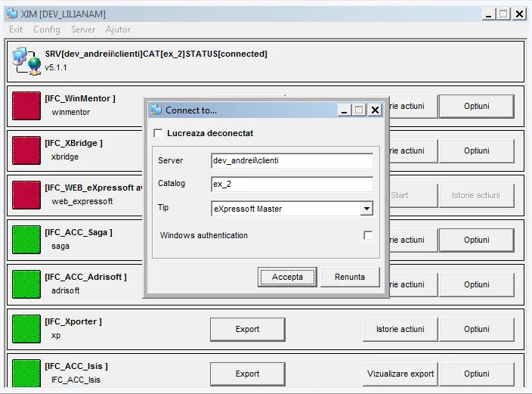
Task: Close the XIM main window
Action: point(519,14)
